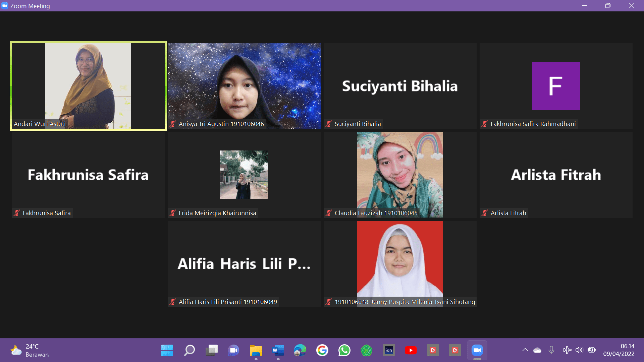Image resolution: width=644 pixels, height=362 pixels.
Task: Open the Windows Start menu
Action: click(167, 351)
